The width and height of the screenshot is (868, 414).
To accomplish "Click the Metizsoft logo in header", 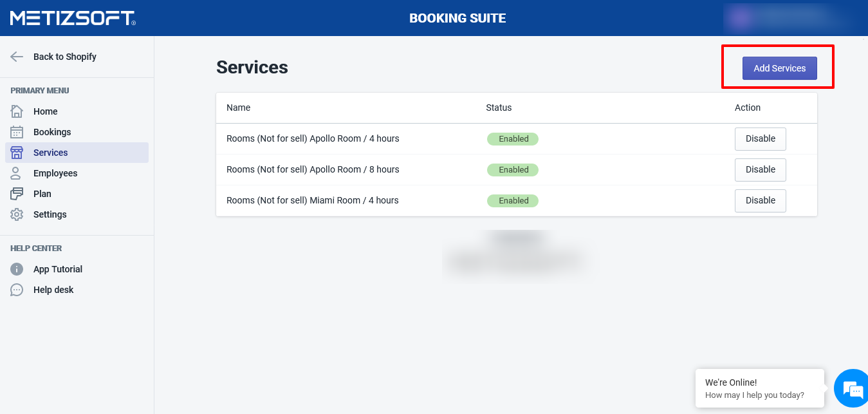I will tap(73, 18).
